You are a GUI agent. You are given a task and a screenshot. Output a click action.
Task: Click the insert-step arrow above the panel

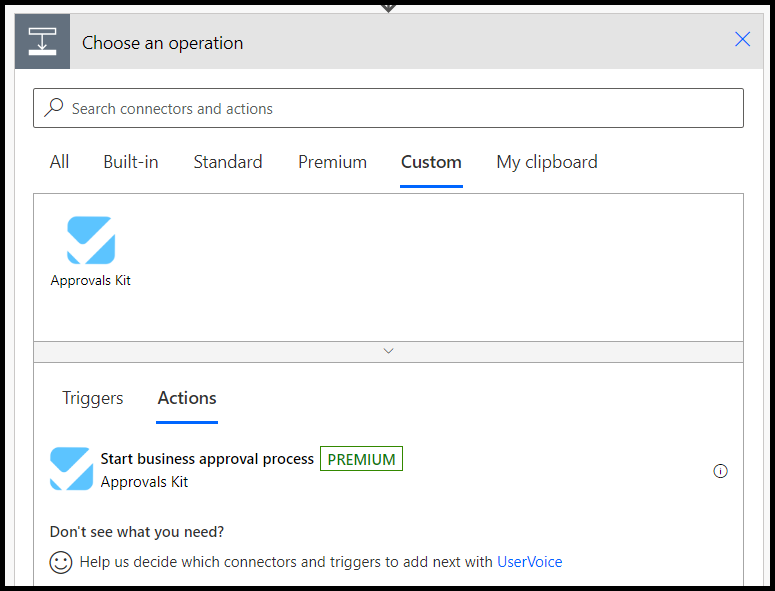(388, 7)
